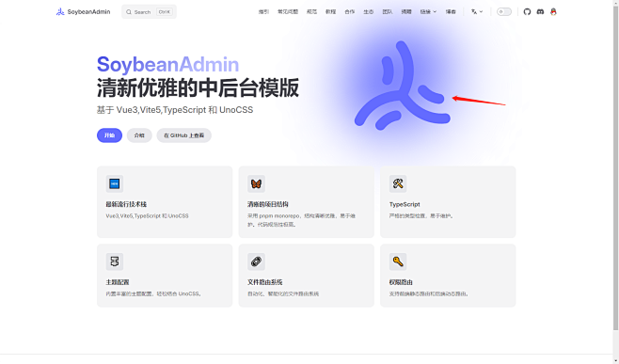Click the large SoybeanAdmin hero title

click(167, 64)
